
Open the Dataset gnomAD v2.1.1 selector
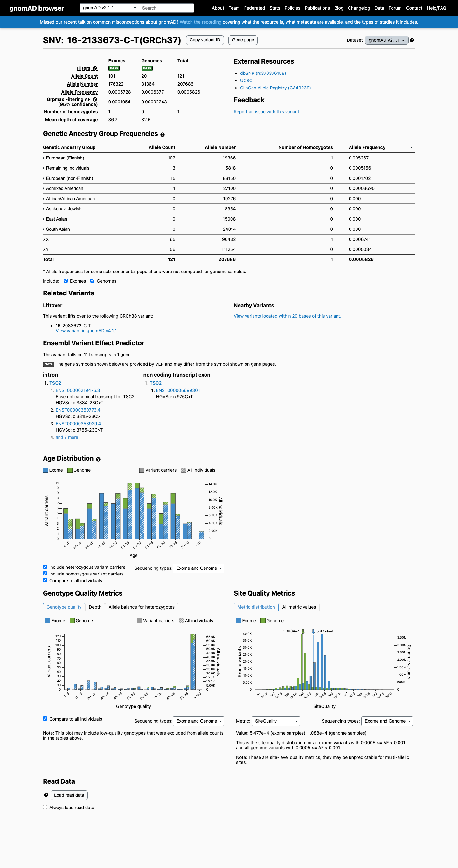click(387, 40)
